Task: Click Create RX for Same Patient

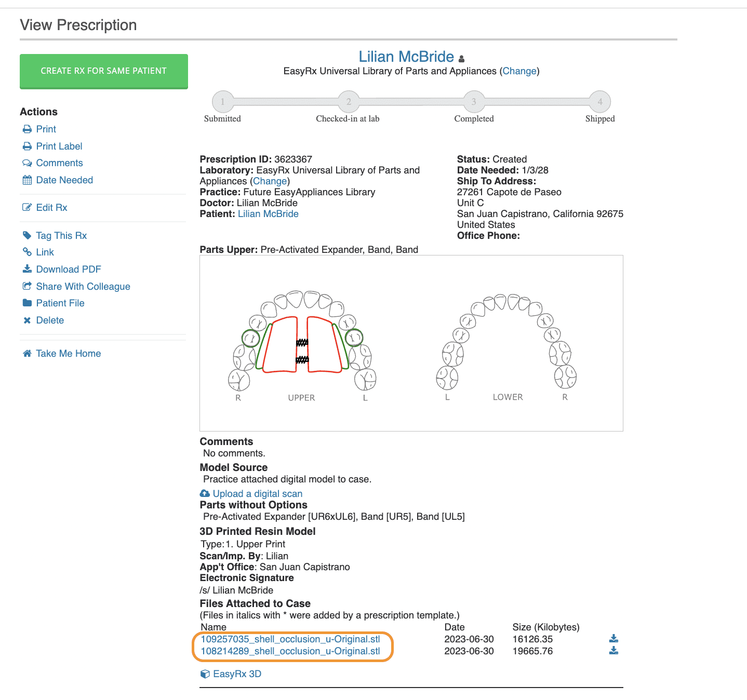Action: pos(103,71)
